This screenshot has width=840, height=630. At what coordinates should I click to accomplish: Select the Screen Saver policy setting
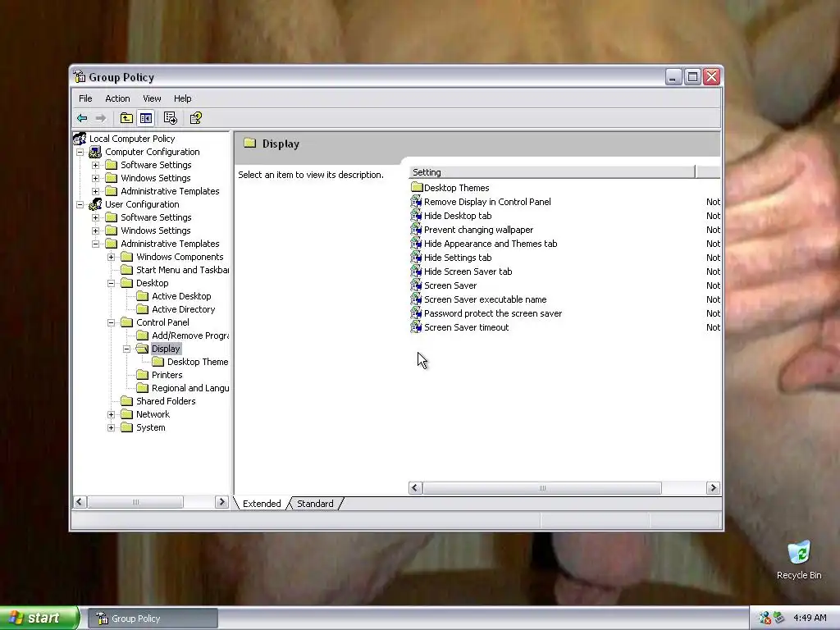[450, 285]
